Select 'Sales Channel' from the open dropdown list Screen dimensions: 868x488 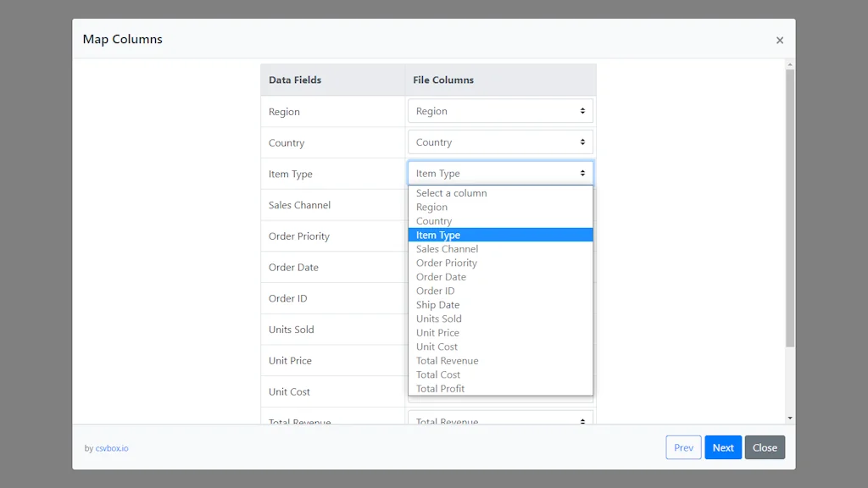point(447,248)
